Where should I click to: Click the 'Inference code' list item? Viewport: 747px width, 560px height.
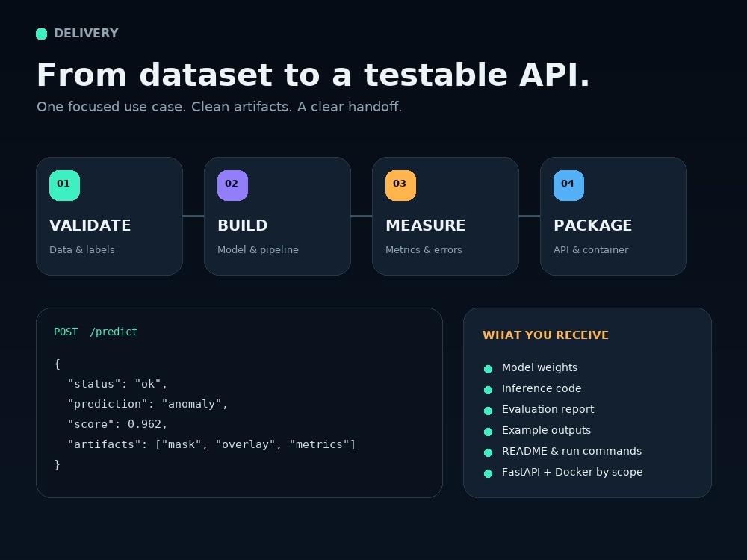coord(542,388)
